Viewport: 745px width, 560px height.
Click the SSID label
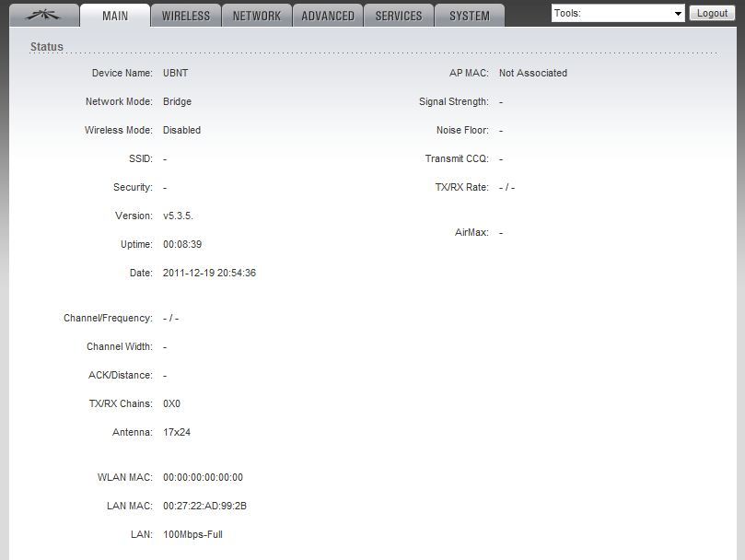[141, 158]
